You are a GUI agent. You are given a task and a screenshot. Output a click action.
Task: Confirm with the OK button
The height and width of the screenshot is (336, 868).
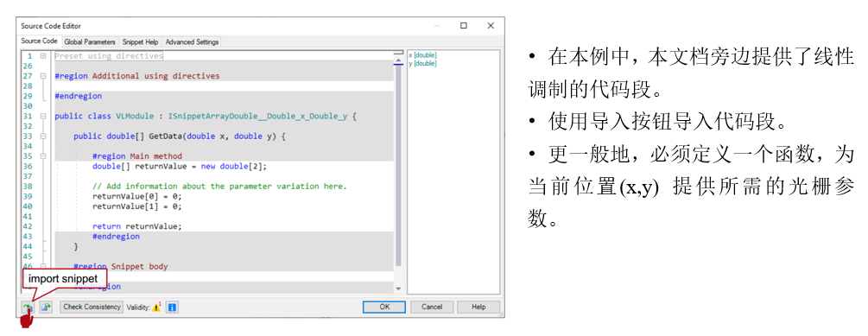[x=384, y=307]
